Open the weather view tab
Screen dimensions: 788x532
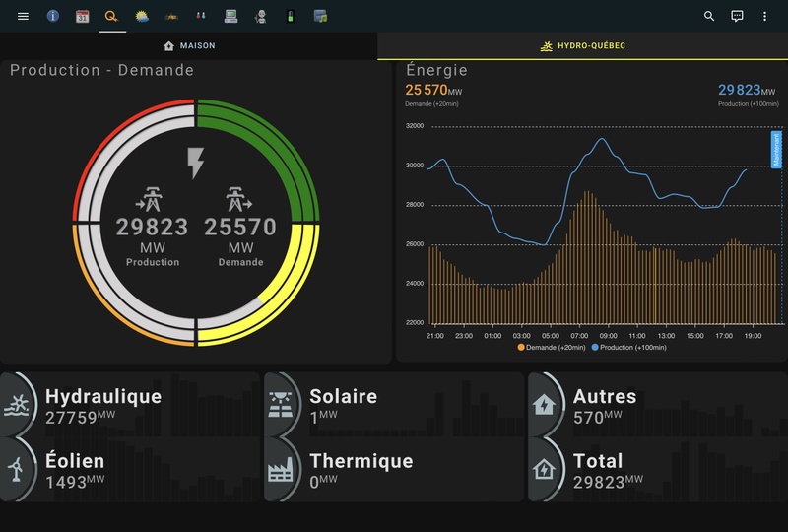[142, 16]
